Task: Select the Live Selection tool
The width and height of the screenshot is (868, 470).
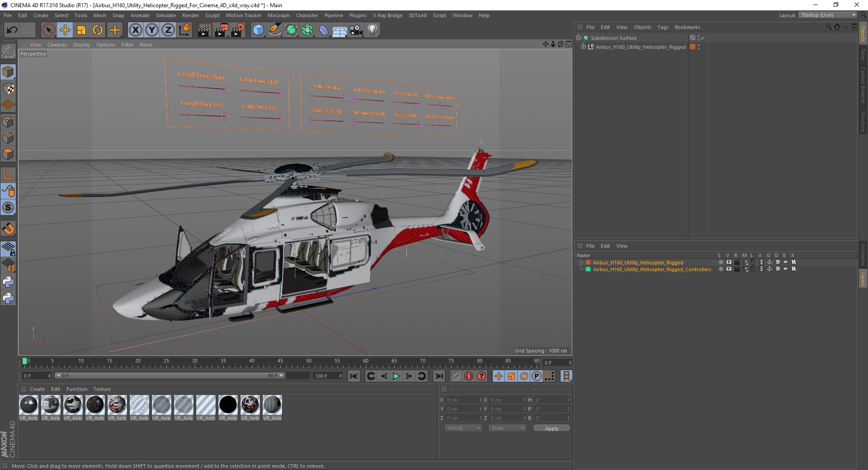Action: (48, 30)
